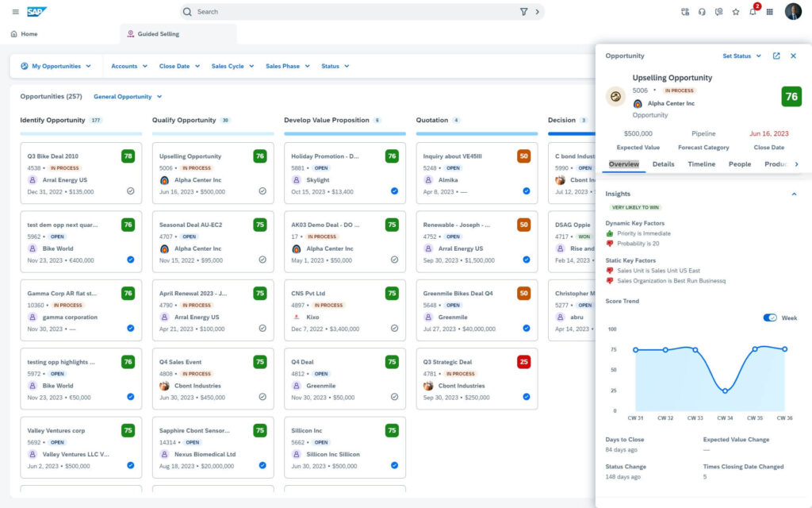Open Alpha Center Inc account link in panel
The height and width of the screenshot is (508, 812).
click(x=671, y=104)
